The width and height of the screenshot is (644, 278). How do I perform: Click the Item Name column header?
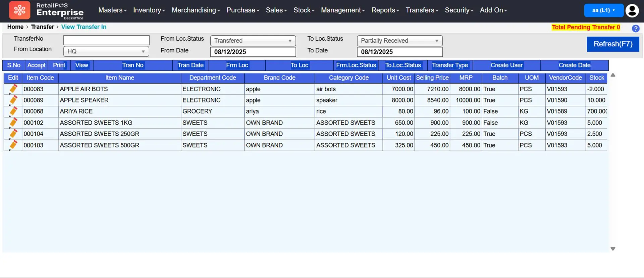pyautogui.click(x=120, y=78)
